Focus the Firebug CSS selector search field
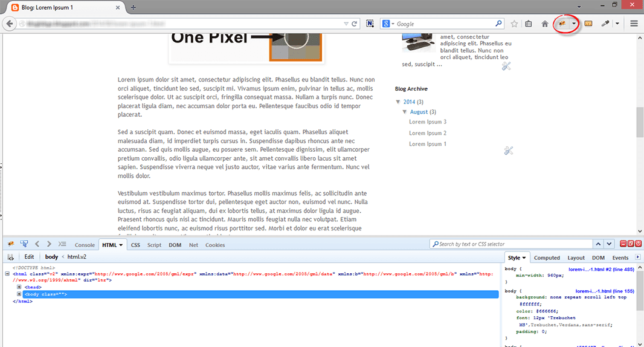 (511, 244)
